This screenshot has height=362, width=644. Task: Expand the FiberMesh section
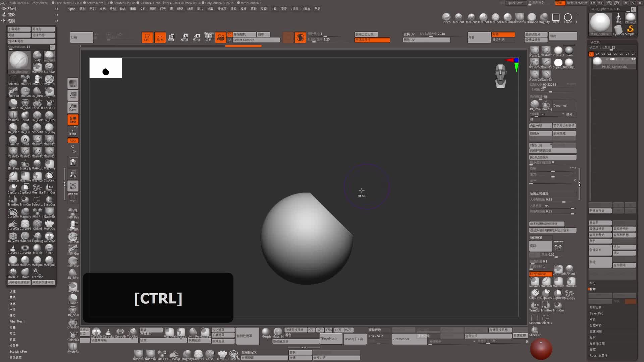[17, 321]
